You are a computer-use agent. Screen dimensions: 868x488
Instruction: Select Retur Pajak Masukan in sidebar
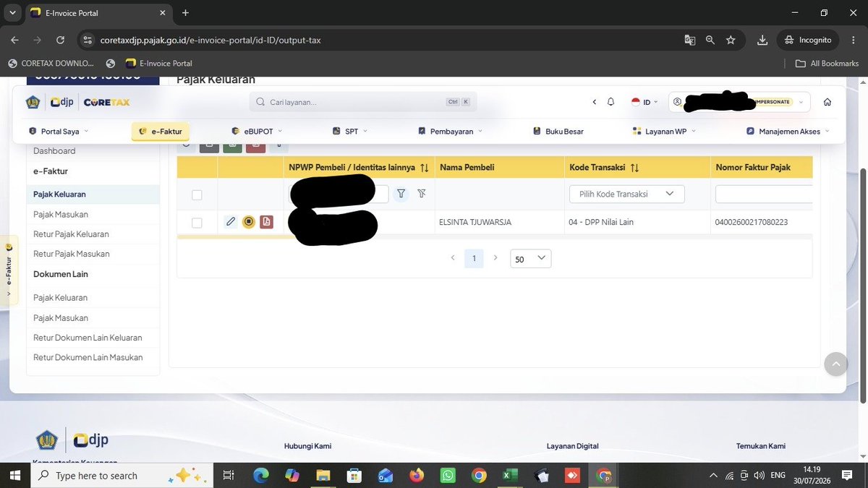[x=72, y=254]
